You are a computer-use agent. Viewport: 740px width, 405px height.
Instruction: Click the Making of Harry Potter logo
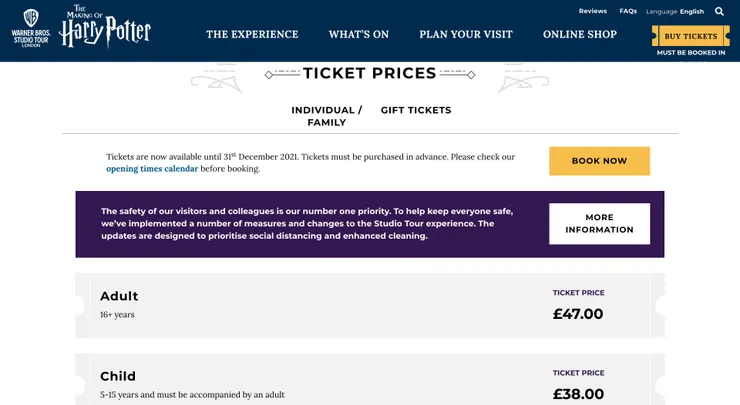105,28
